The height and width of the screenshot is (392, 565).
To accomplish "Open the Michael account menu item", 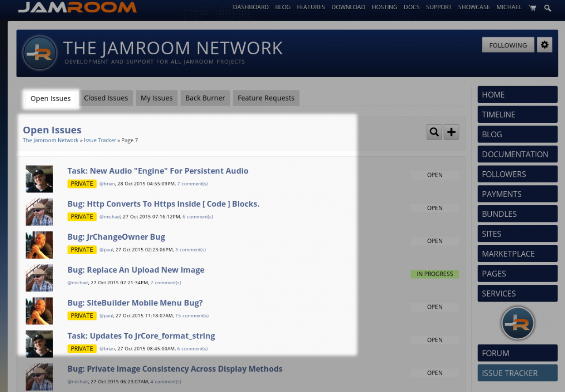I will 509,7.
